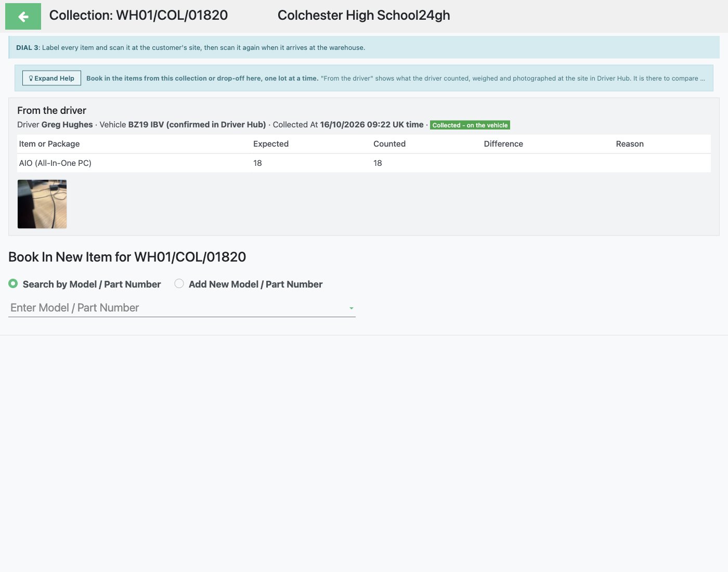This screenshot has height=572, width=728.
Task: Click the 'Reason' column header
Action: 630,144
